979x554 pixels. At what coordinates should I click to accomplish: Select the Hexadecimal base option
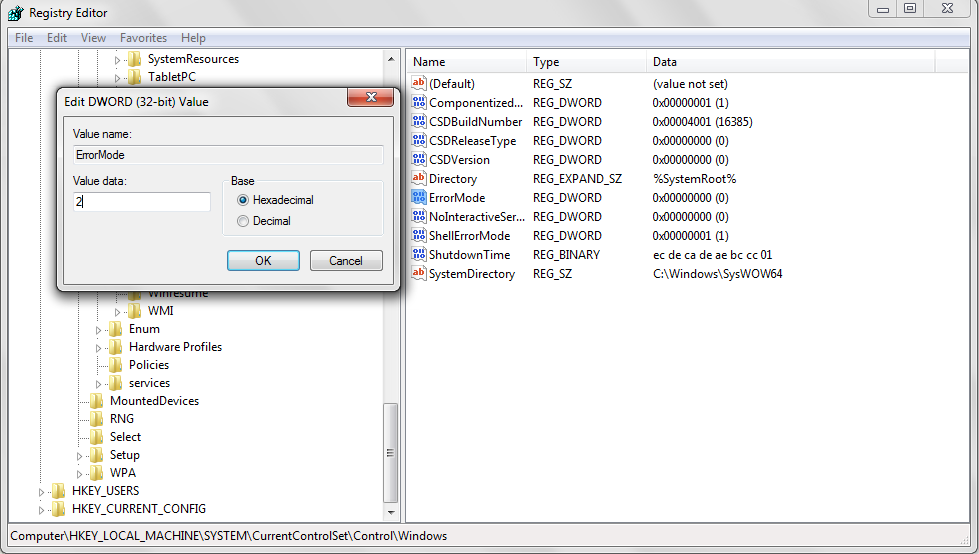[243, 200]
